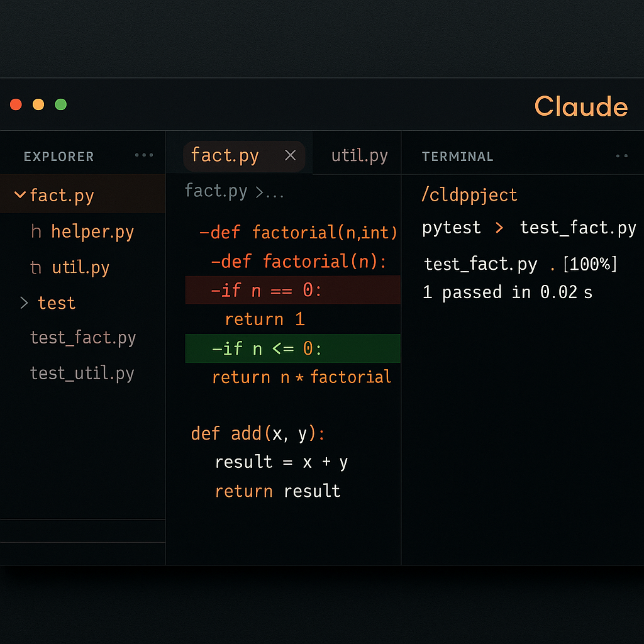644x644 pixels.
Task: Select the test folder row
Action: pos(57,303)
